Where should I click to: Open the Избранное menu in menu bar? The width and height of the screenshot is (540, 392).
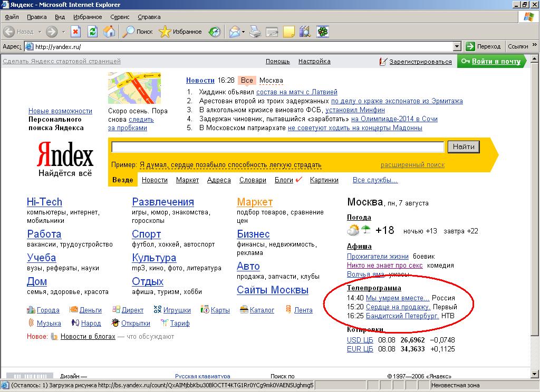pos(88,17)
